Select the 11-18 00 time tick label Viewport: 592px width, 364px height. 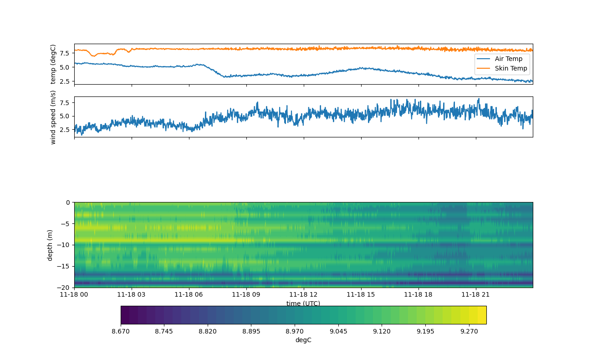(x=74, y=294)
